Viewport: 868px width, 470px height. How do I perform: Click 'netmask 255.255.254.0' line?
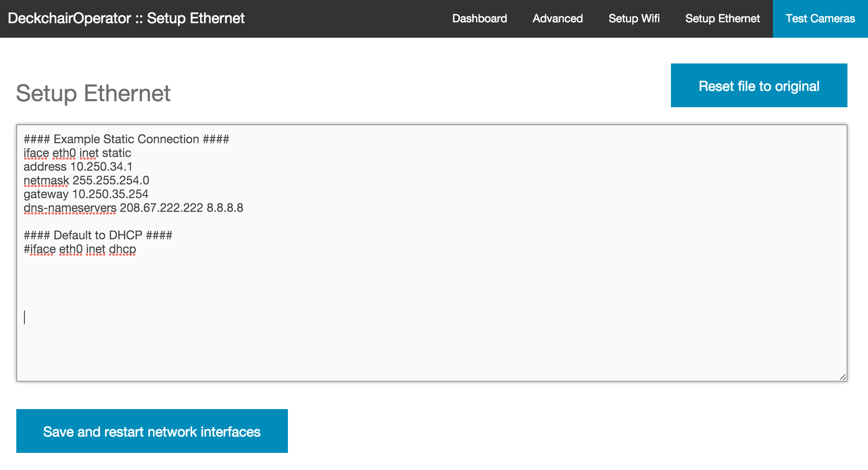[x=86, y=180]
